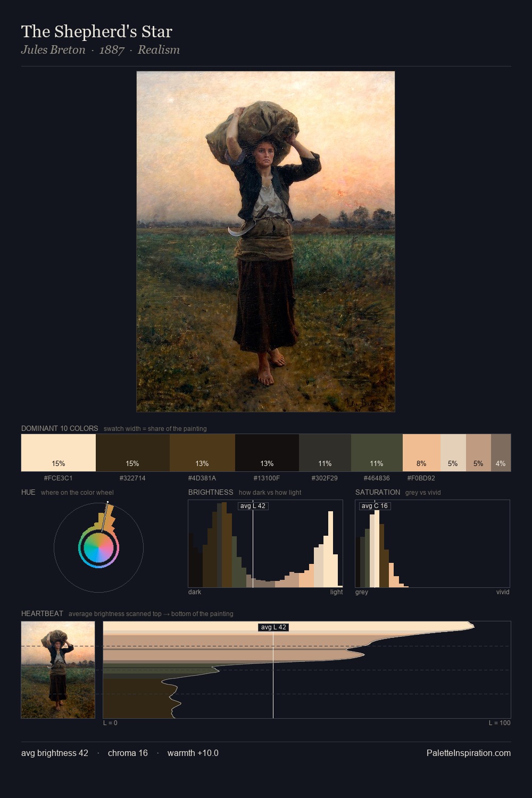Click 'warmth +10.0' in footer
This screenshot has height=798, width=532.
click(x=193, y=753)
